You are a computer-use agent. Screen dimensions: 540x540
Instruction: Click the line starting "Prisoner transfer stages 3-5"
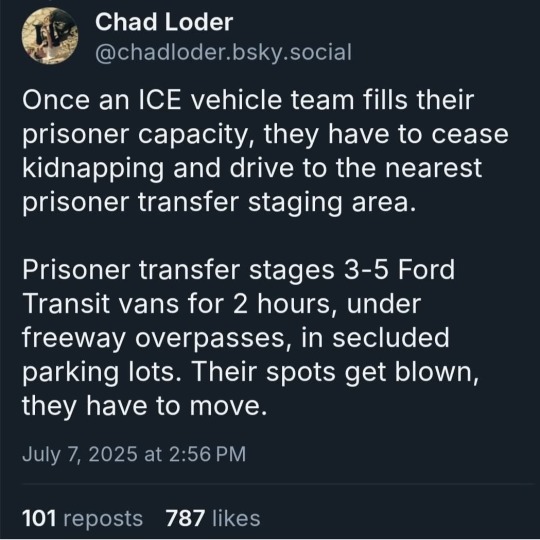(238, 270)
